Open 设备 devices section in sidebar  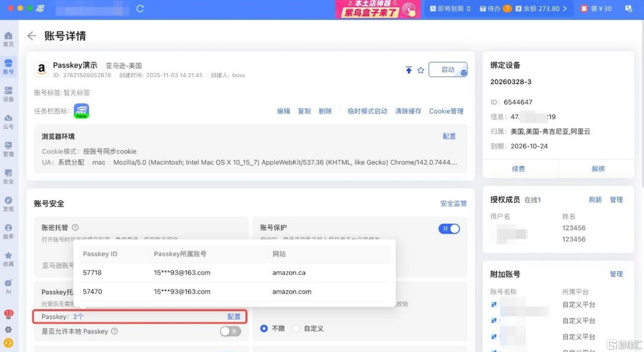pyautogui.click(x=8, y=94)
